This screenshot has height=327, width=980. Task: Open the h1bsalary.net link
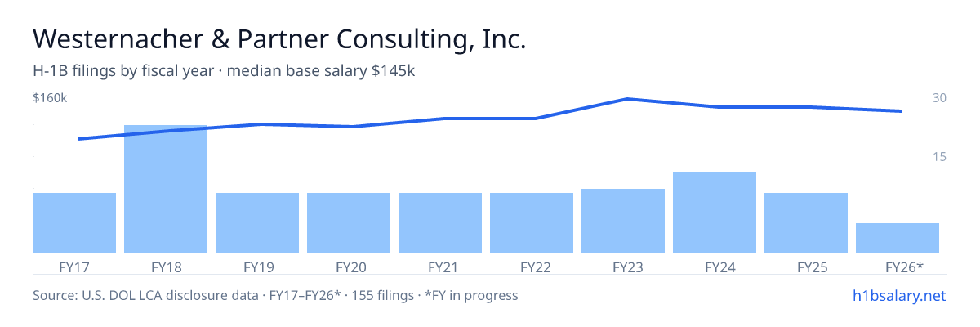coord(899,295)
